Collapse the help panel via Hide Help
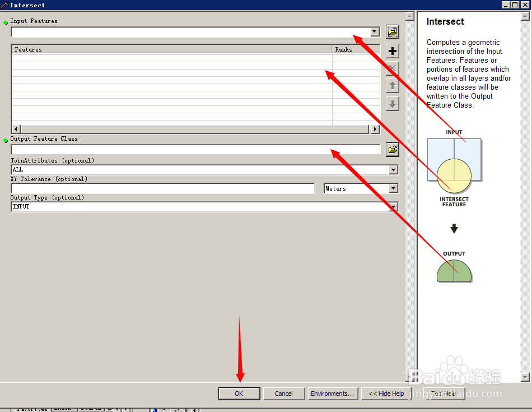The height and width of the screenshot is (412, 532). [x=385, y=393]
